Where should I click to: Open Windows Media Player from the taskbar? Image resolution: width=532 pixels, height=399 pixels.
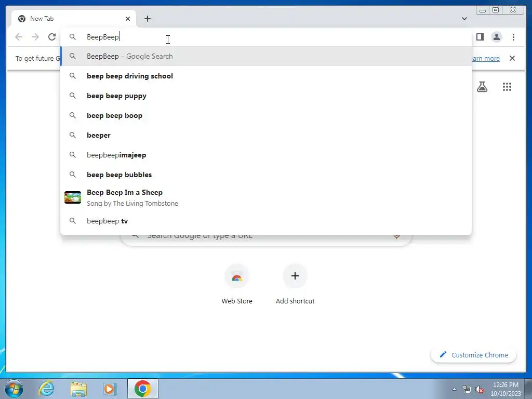(x=110, y=389)
